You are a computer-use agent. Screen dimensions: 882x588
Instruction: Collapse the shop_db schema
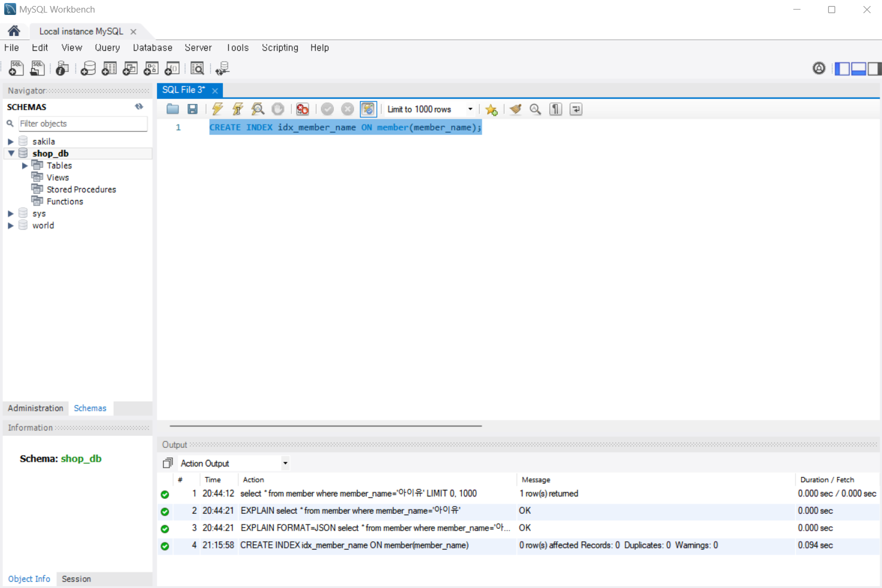click(x=10, y=153)
